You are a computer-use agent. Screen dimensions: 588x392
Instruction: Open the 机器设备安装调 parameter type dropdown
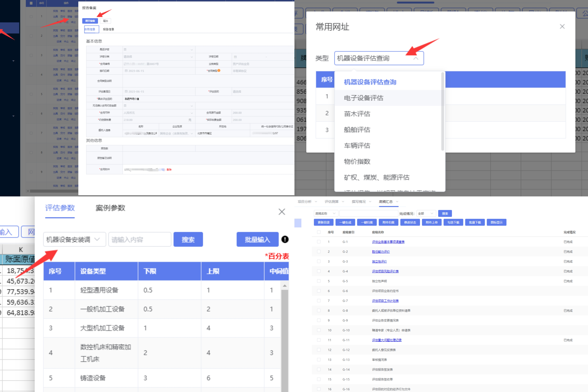(75, 240)
